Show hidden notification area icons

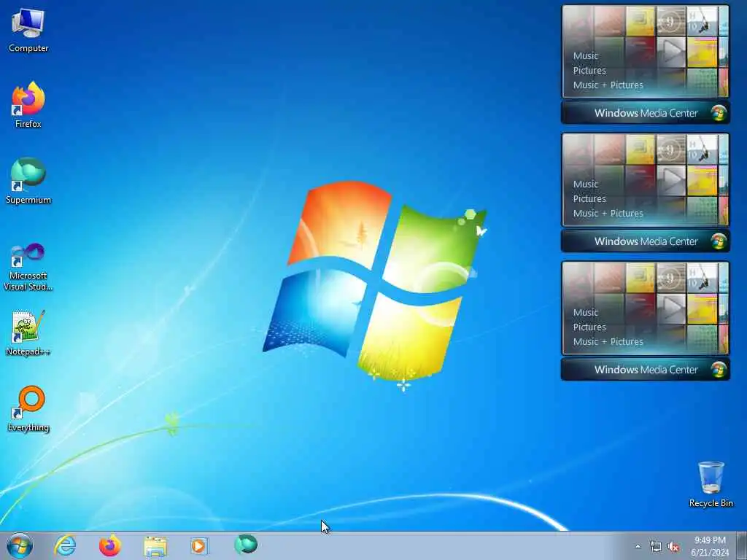[638, 547]
